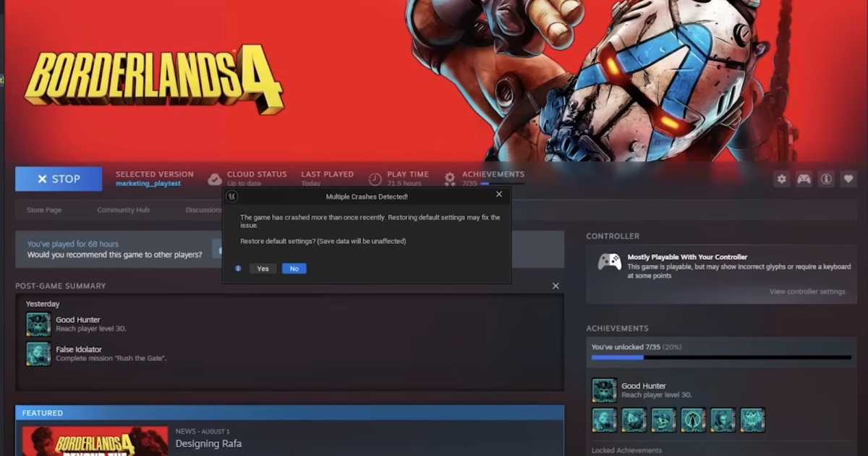Click Good Hunter icon in Achievements panel
Viewport: 868px width, 456px height.
tap(604, 390)
